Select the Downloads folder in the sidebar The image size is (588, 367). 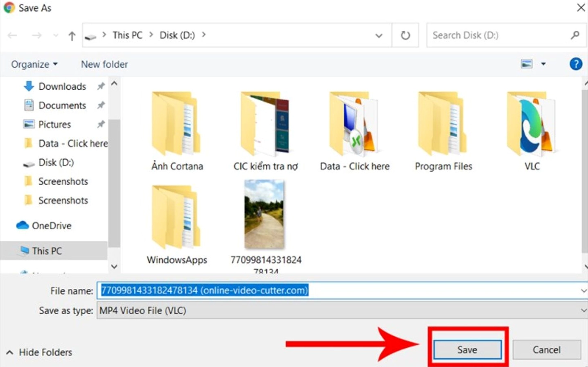[x=62, y=86]
